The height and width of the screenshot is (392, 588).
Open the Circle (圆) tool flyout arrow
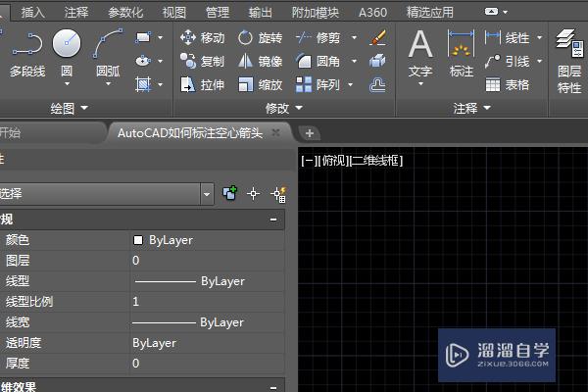(67, 84)
